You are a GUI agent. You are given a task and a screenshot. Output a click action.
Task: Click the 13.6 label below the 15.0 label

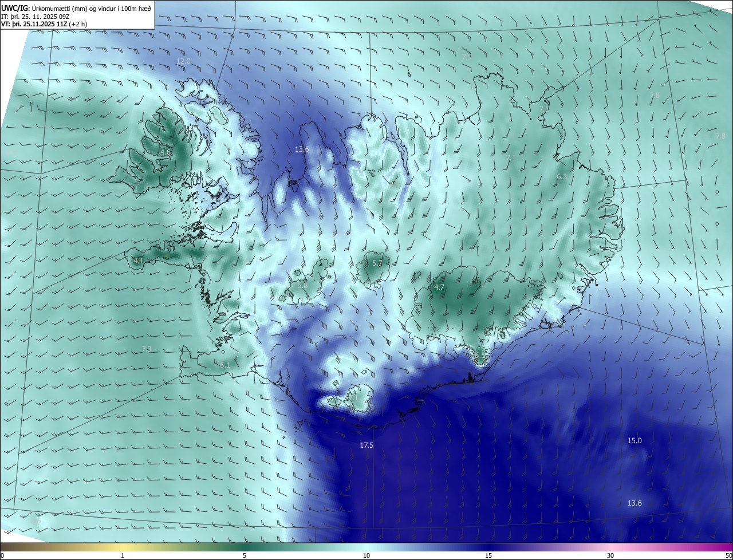point(635,503)
